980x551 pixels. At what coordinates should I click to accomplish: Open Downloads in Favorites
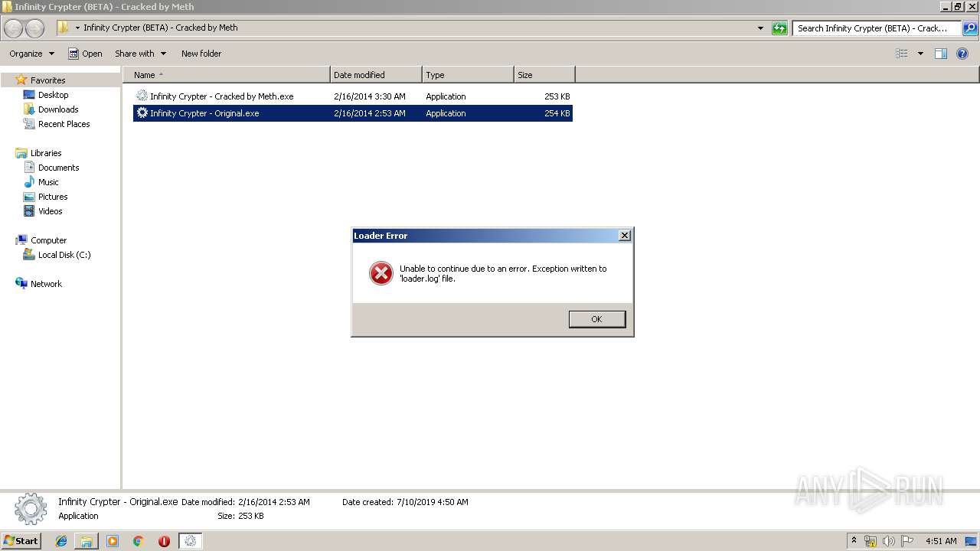coord(58,109)
